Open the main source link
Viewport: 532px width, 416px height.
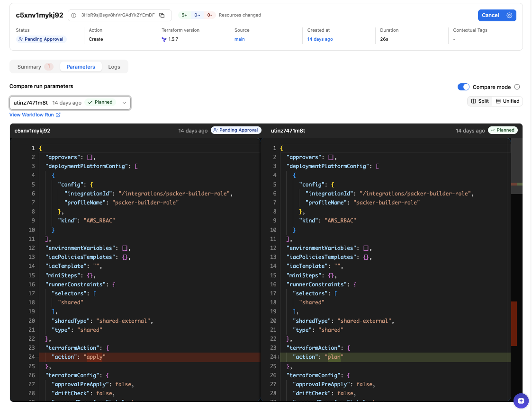pyautogui.click(x=240, y=39)
